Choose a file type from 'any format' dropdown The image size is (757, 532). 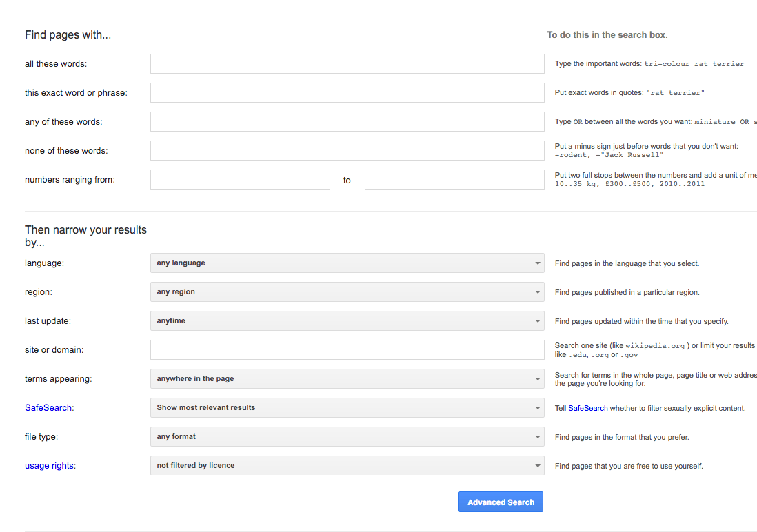pyautogui.click(x=347, y=437)
